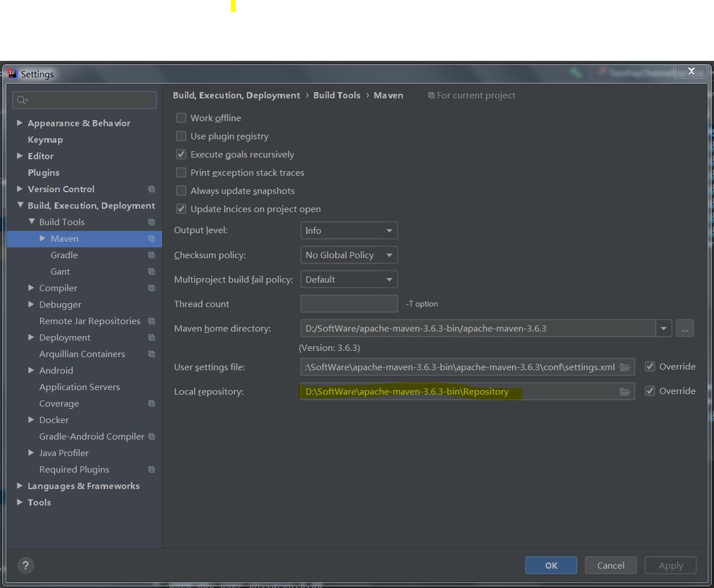Open Maven home directory dropdown arrow

663,329
